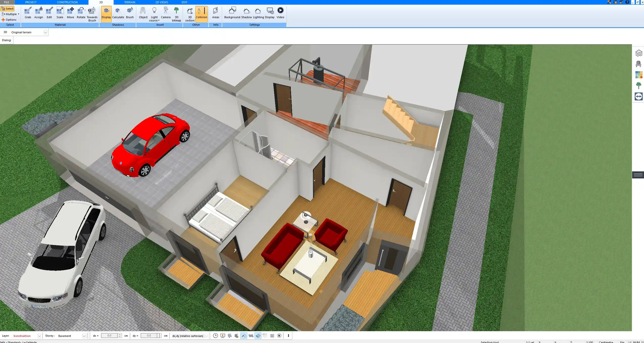Screen dimensions: 644x343
Task: Open the Background settings tool
Action: pos(232,13)
